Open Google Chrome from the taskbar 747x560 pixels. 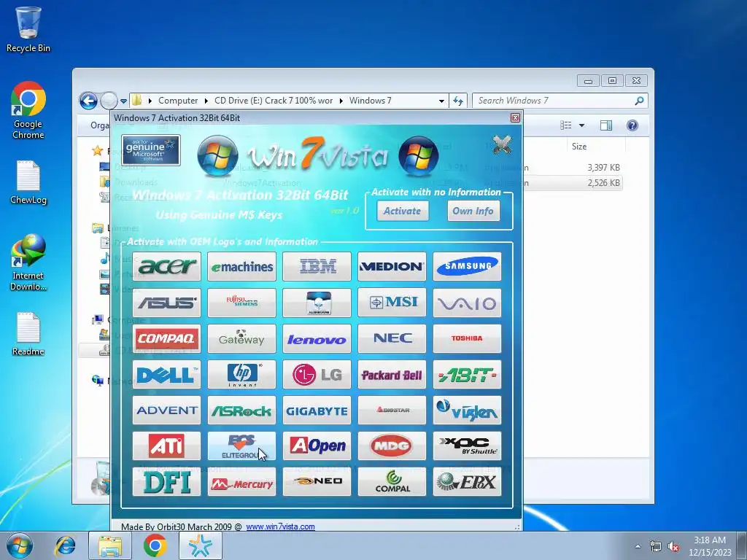click(x=155, y=545)
